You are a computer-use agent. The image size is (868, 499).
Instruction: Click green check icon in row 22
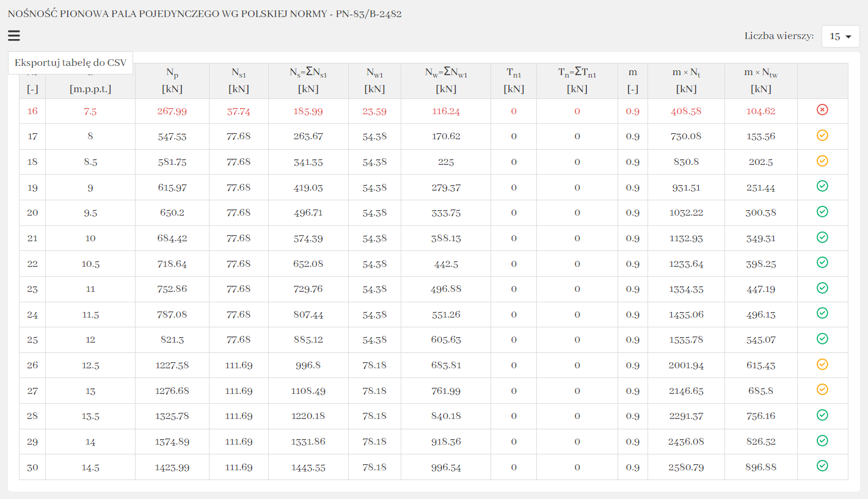(x=822, y=263)
